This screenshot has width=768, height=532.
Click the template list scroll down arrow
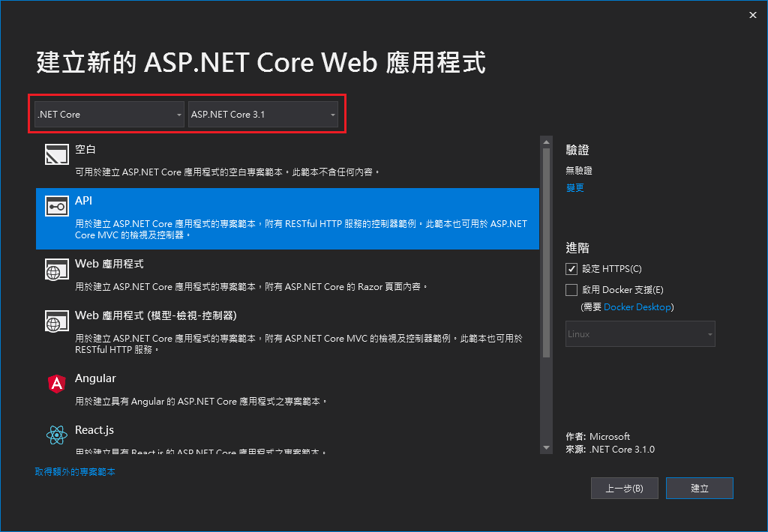click(x=546, y=448)
